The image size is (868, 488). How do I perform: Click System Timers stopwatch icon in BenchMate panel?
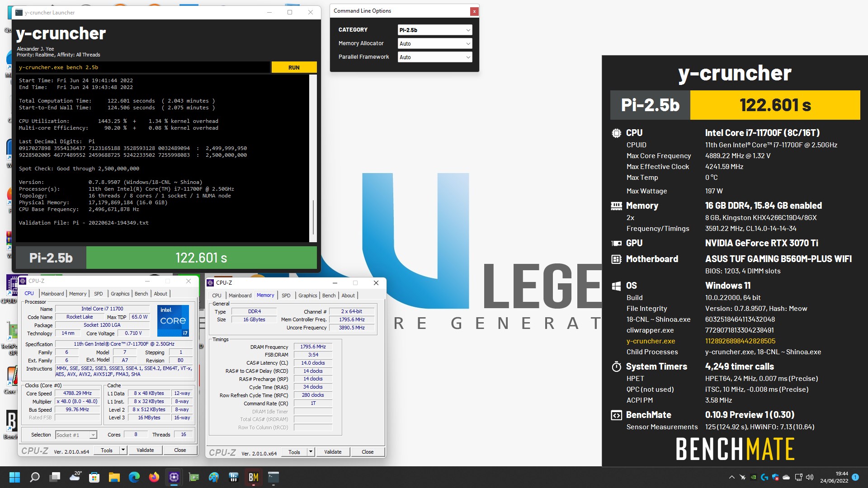(616, 366)
